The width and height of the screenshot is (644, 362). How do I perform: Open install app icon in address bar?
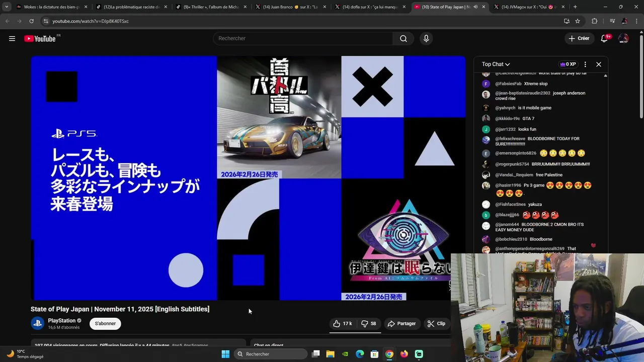pyautogui.click(x=567, y=21)
